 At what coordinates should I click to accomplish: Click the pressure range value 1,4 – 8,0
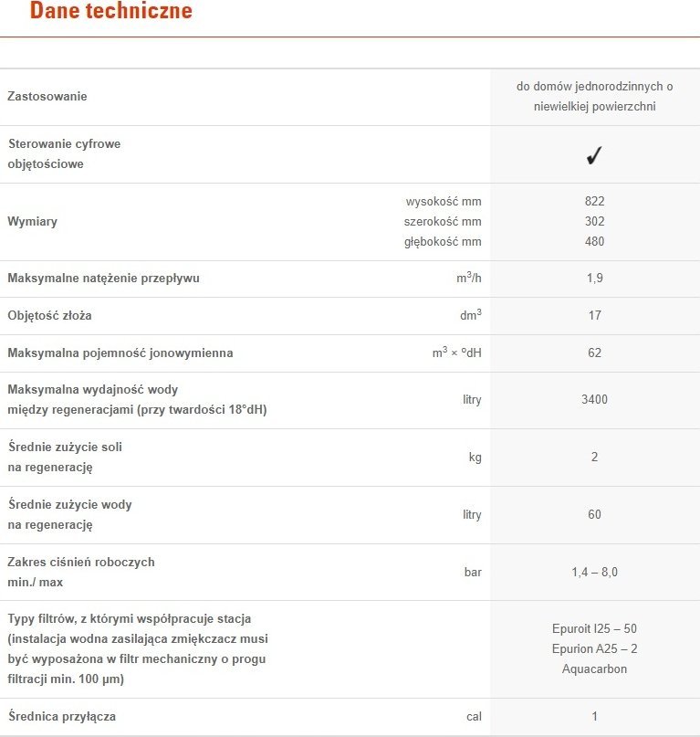click(594, 572)
